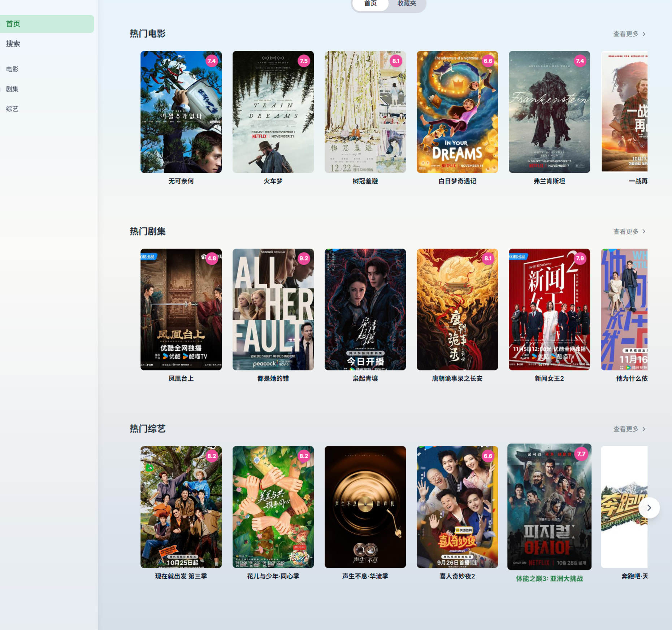The width and height of the screenshot is (672, 630).
Task: Go to 电影 in the sidebar
Action: (12, 69)
